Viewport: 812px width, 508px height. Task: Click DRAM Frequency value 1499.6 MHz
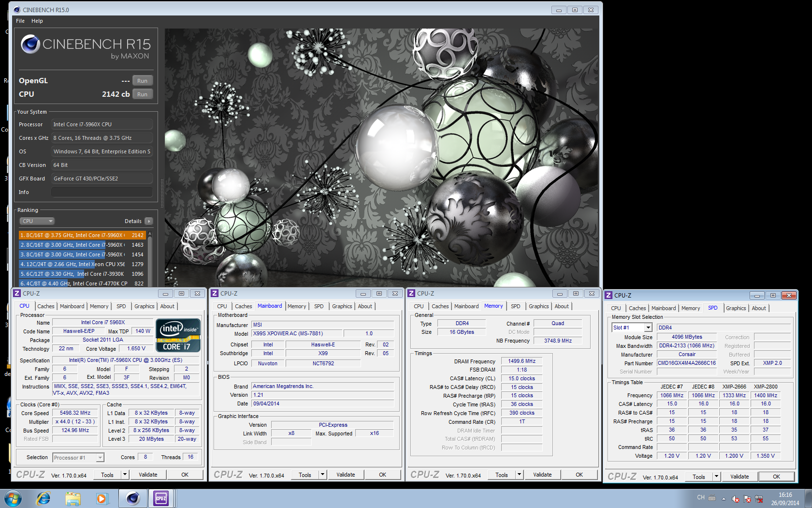coord(522,361)
